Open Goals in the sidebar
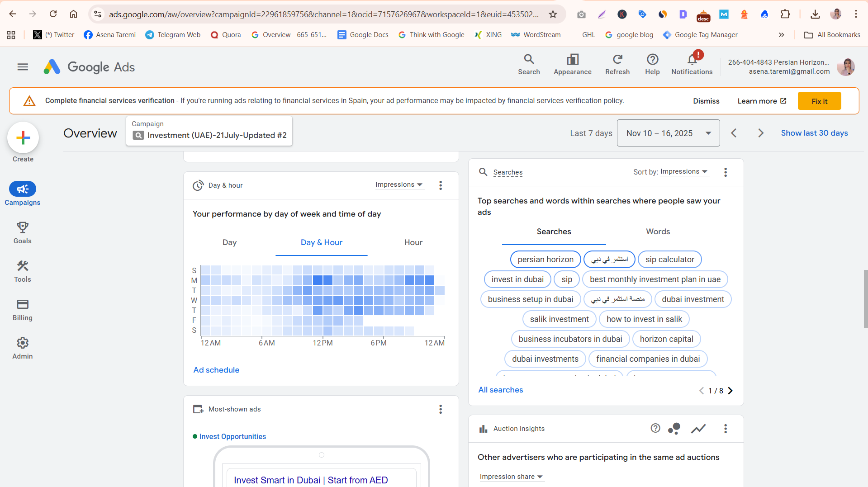This screenshot has height=487, width=868. tap(23, 232)
